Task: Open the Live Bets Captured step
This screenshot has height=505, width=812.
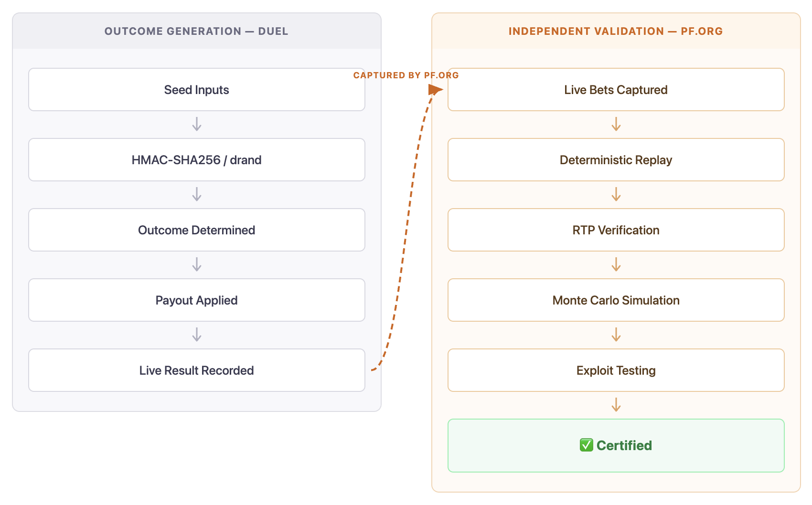Action: click(x=616, y=90)
